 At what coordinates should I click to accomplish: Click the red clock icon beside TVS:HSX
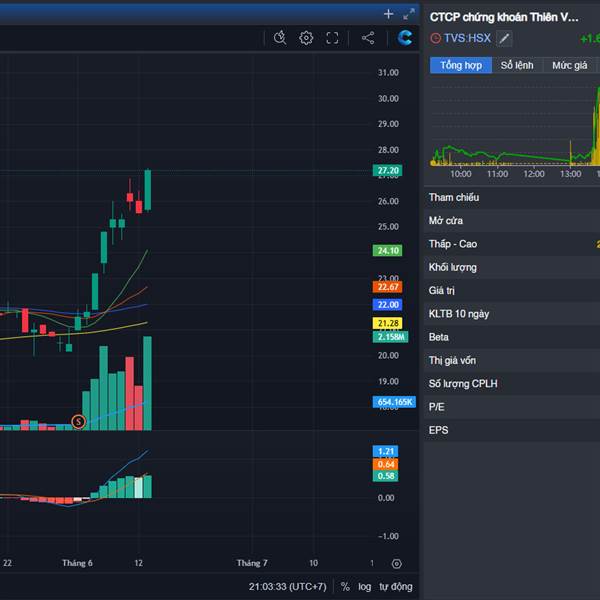point(435,38)
